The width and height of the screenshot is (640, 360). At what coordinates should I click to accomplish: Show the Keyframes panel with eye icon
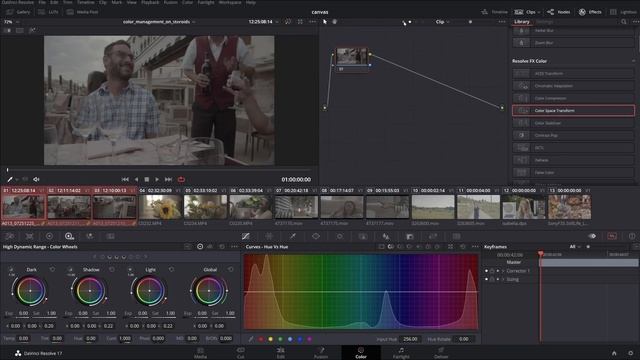point(592,236)
